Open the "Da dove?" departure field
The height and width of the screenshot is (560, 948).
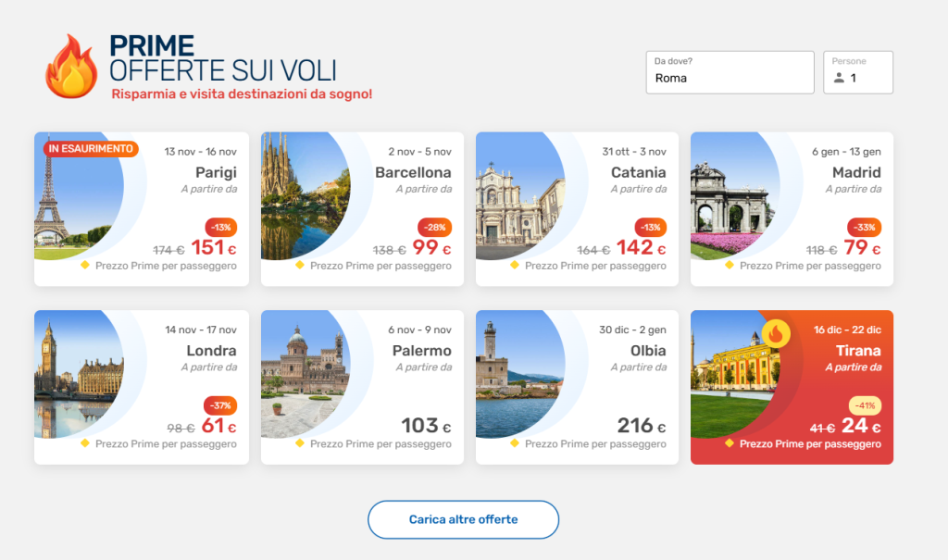pos(730,72)
